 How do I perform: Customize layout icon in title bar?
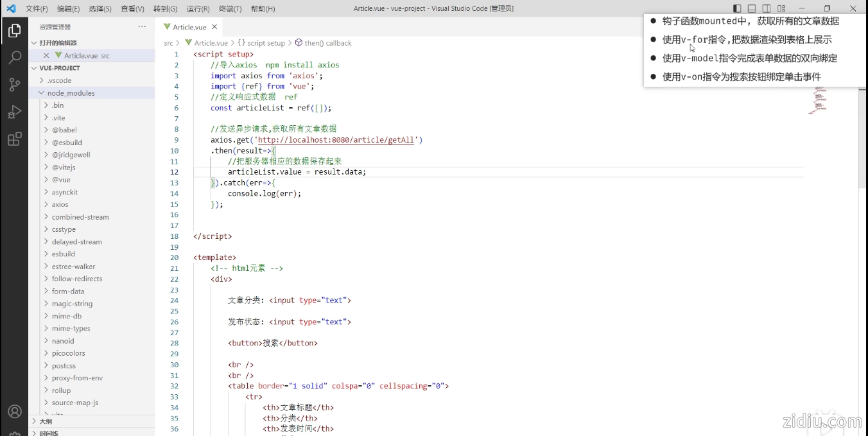click(x=781, y=8)
